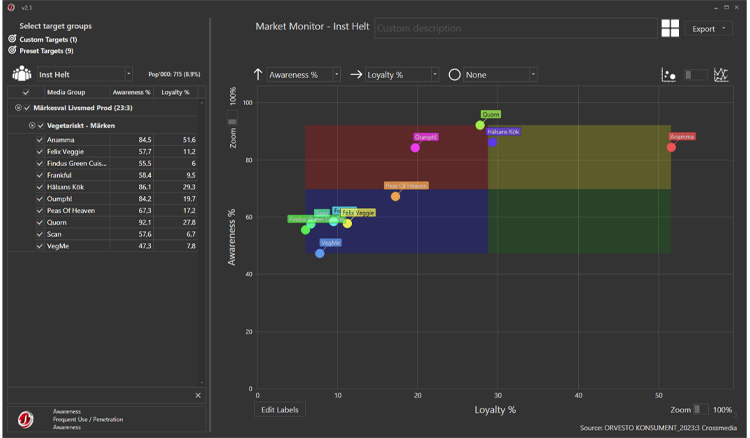Click the bubble size circle icon
Image resolution: width=750 pixels, height=438 pixels.
click(454, 75)
